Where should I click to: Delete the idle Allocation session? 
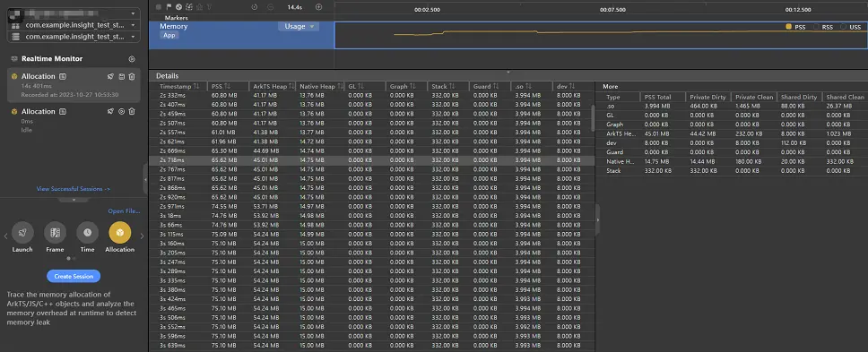[x=132, y=111]
